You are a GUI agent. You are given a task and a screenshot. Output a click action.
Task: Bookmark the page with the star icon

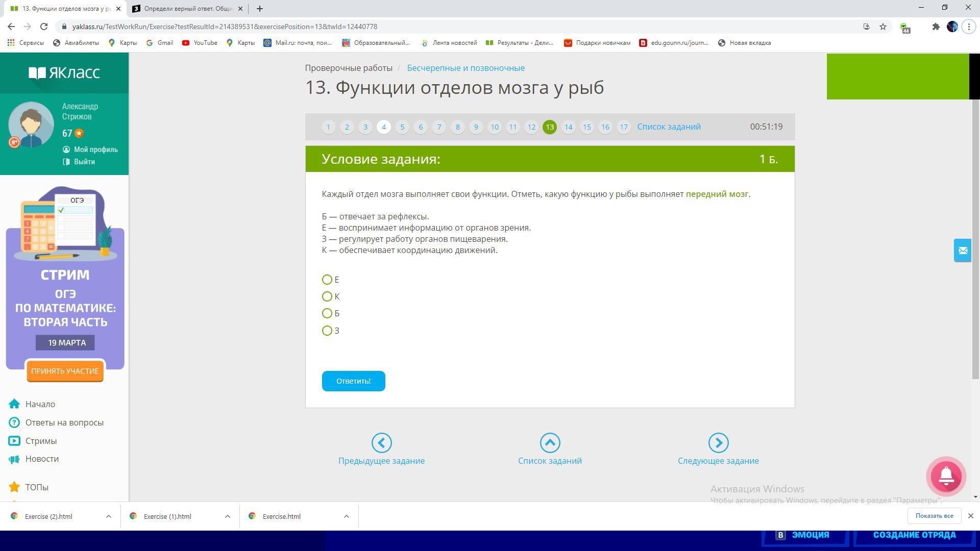pyautogui.click(x=883, y=27)
